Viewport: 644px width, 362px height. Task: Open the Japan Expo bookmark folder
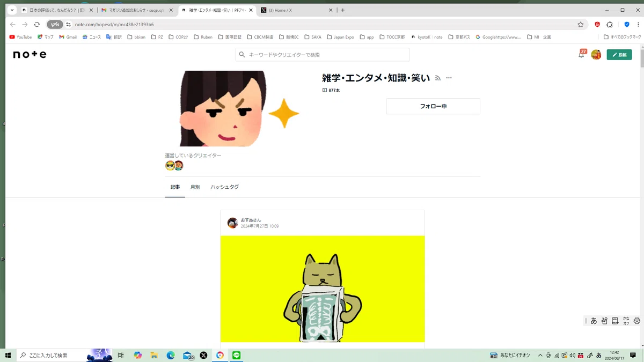click(x=340, y=37)
